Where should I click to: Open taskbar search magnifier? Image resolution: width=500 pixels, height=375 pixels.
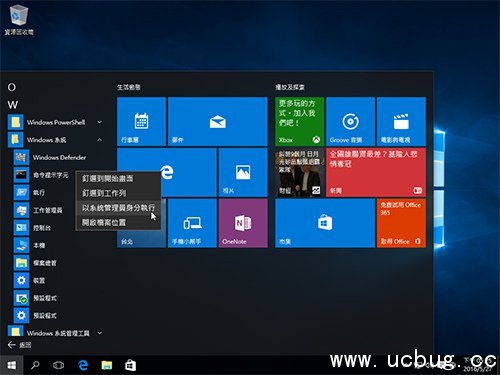point(35,365)
